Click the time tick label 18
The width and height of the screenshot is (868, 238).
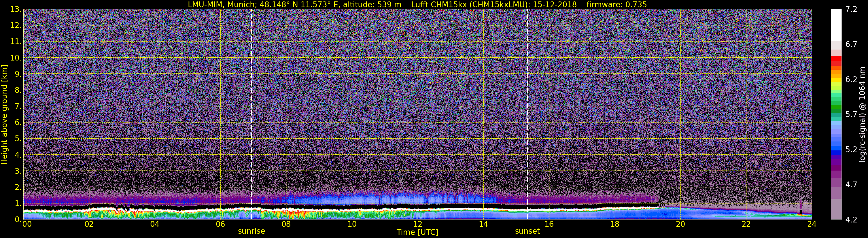[614, 224]
